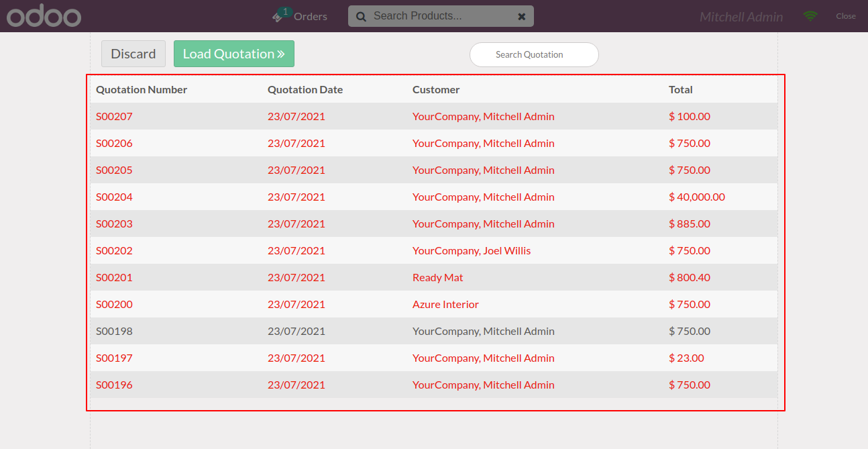
Task: Select quotation S00202
Action: pyautogui.click(x=434, y=250)
